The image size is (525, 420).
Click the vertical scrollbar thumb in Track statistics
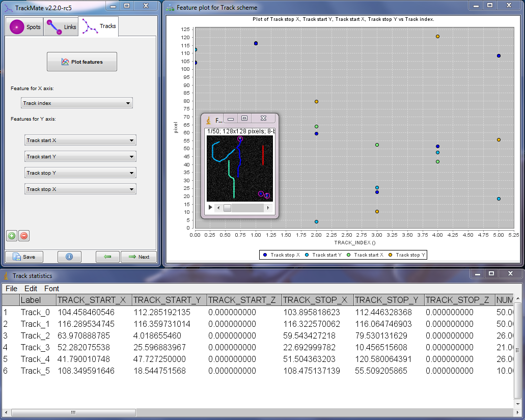coord(518,350)
